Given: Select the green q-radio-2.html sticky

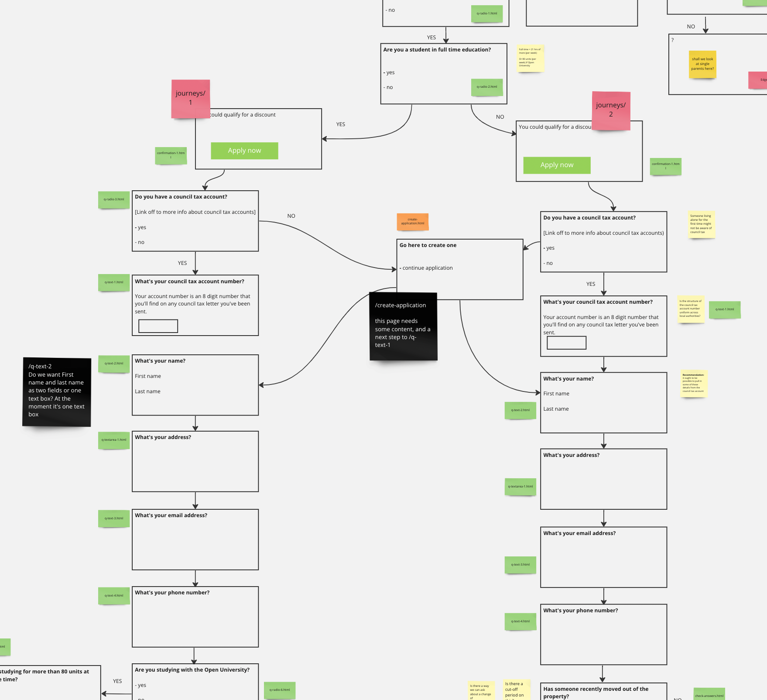Looking at the screenshot, I should [x=487, y=87].
